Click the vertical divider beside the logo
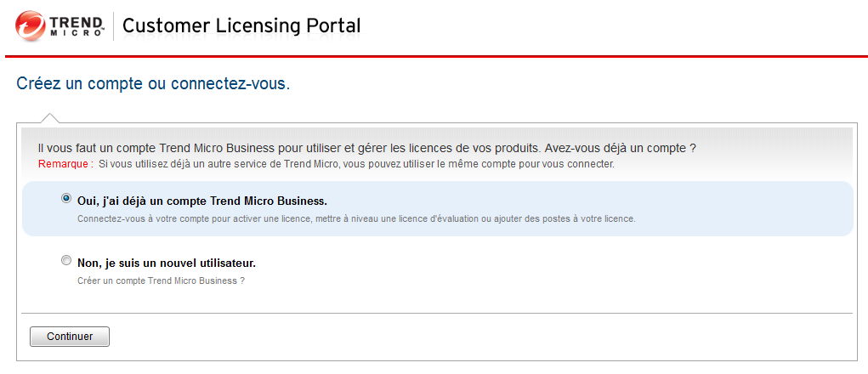Viewport: 868px width, 374px height. (x=113, y=26)
